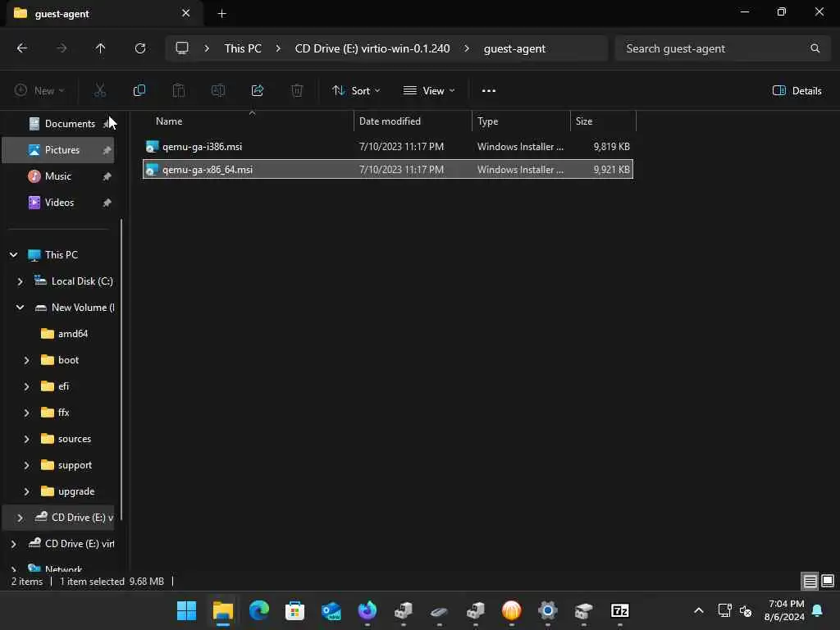Image resolution: width=840 pixels, height=630 pixels.
Task: Click guest-agent breadcrumb segment
Action: click(514, 48)
